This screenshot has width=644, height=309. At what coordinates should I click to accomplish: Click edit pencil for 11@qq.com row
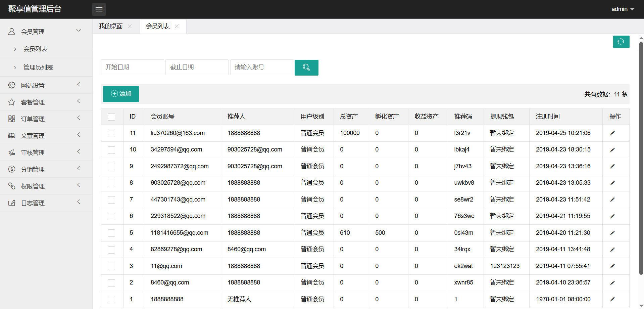click(612, 266)
